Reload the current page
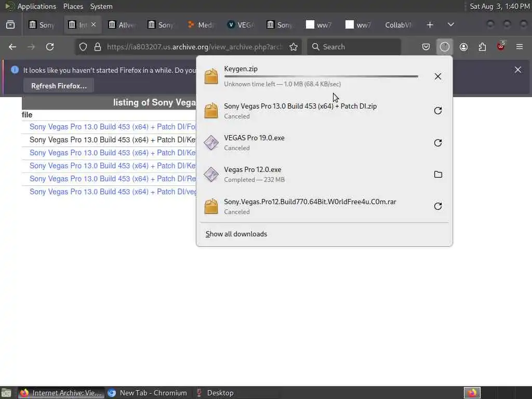This screenshot has height=399, width=532. click(50, 47)
